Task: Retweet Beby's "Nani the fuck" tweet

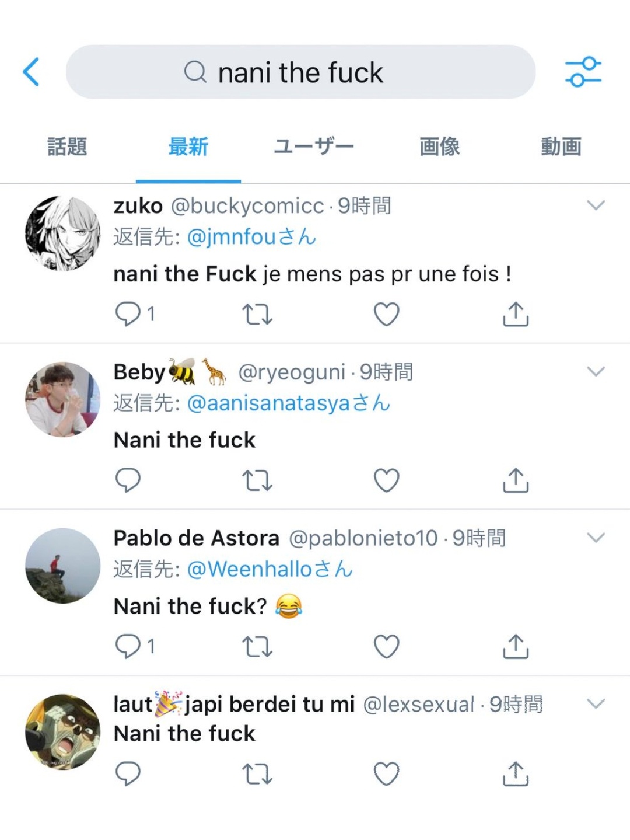Action: pos(257,480)
